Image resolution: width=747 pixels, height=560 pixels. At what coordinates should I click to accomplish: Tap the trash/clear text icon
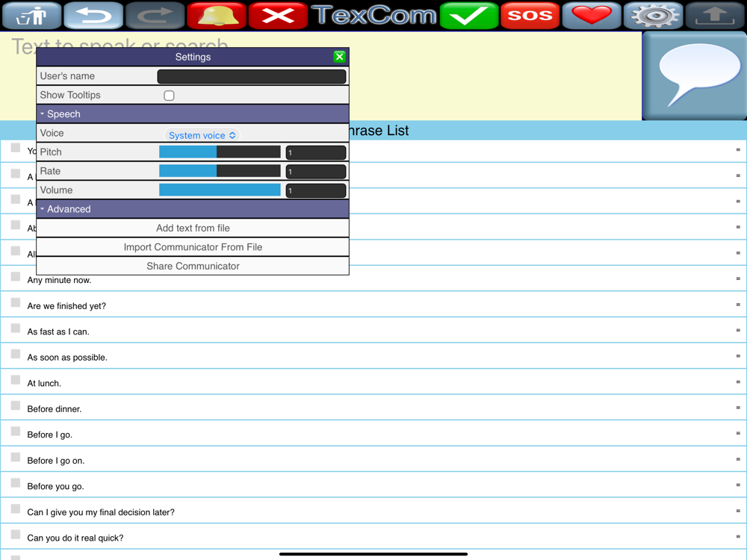[32, 16]
